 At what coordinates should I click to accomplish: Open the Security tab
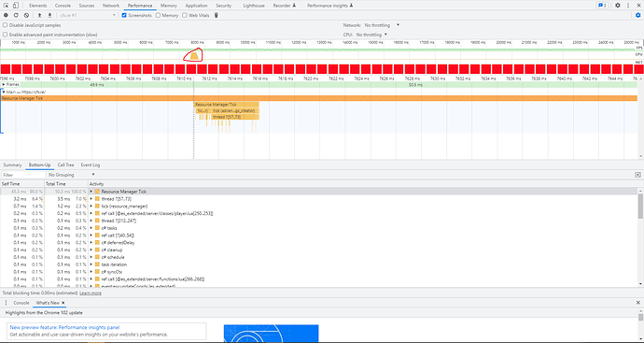pos(223,6)
